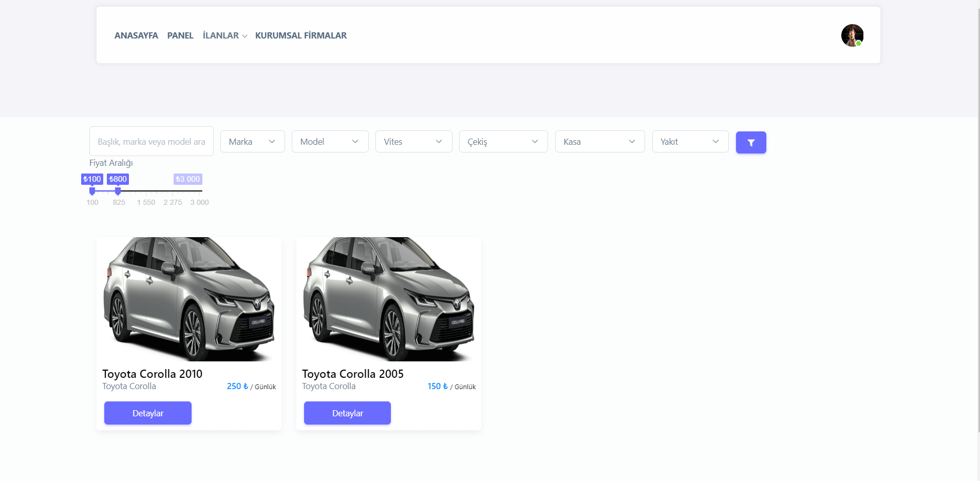Viewport: 980px width, 481px height.
Task: Open the profile avatar menu
Action: [852, 35]
